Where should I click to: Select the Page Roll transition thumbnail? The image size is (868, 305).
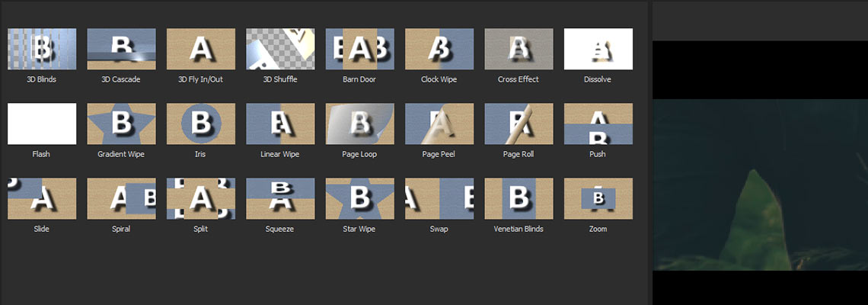pyautogui.click(x=519, y=124)
